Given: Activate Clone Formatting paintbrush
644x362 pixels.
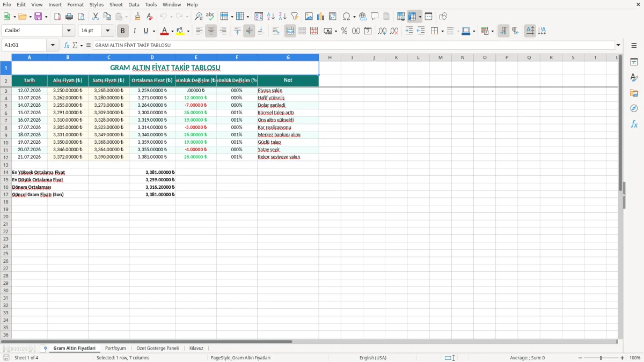Looking at the screenshot, I should pos(138,17).
